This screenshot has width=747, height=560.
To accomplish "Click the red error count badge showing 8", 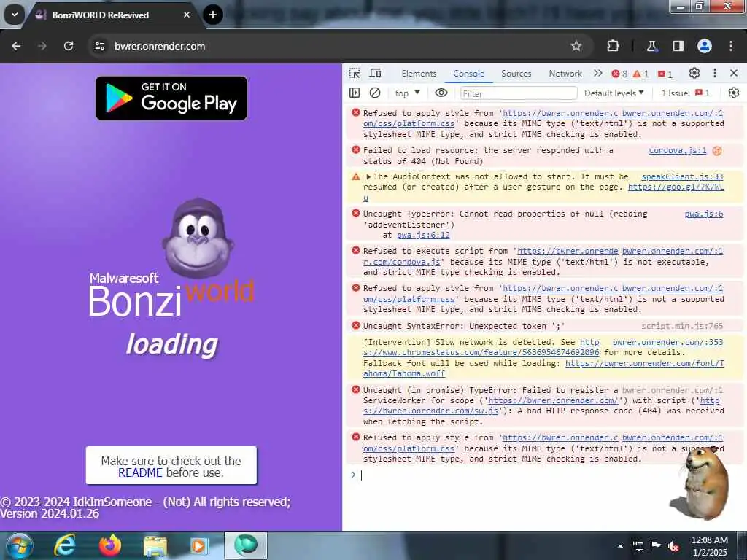I will tap(619, 74).
